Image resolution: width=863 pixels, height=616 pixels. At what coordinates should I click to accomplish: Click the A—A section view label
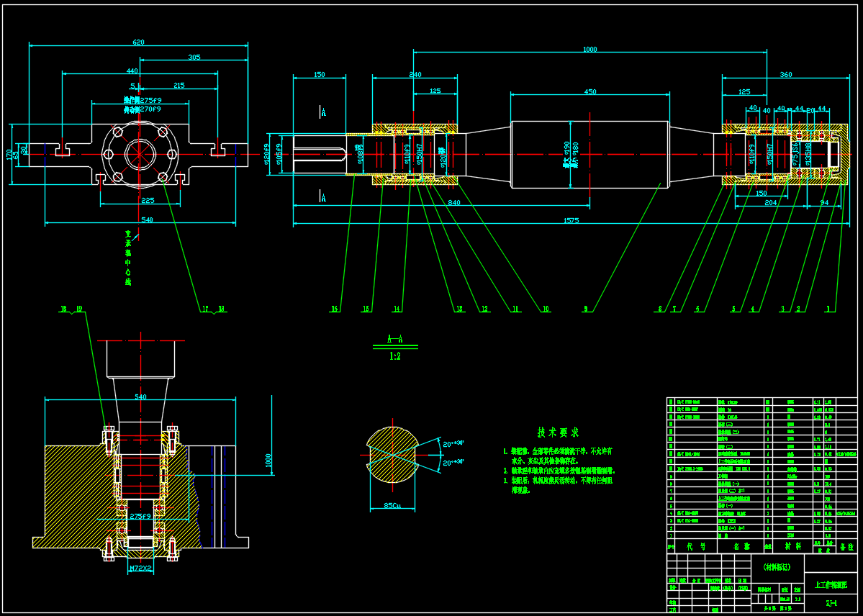tap(394, 338)
